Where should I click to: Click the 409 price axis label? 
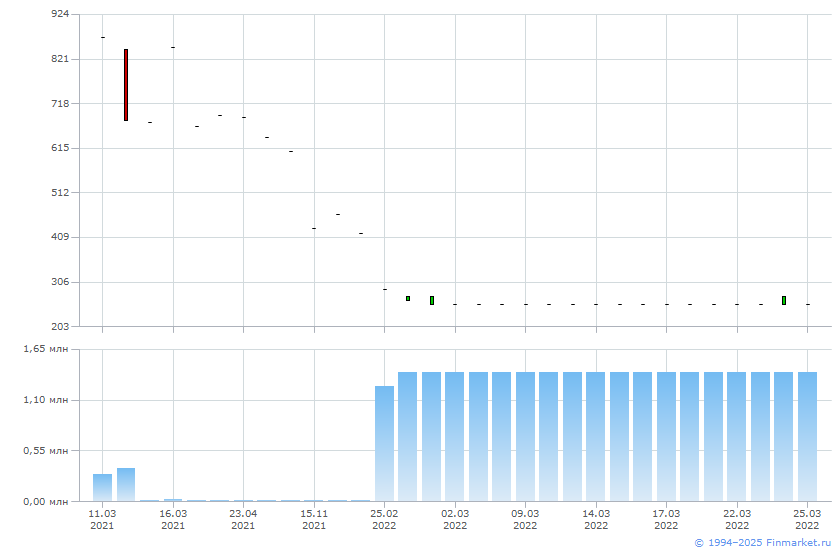click(x=60, y=237)
